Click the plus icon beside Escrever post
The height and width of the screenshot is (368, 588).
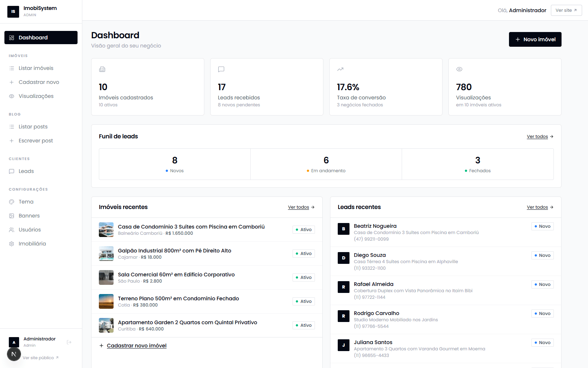12,141
